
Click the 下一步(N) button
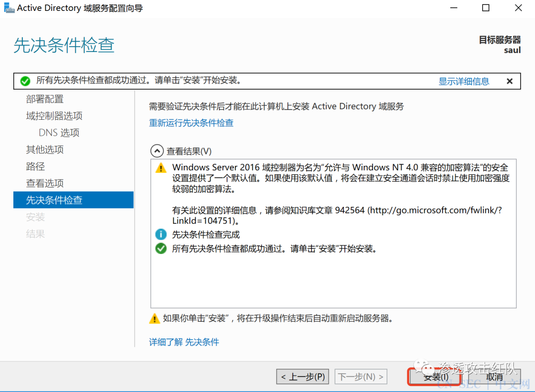361,376
